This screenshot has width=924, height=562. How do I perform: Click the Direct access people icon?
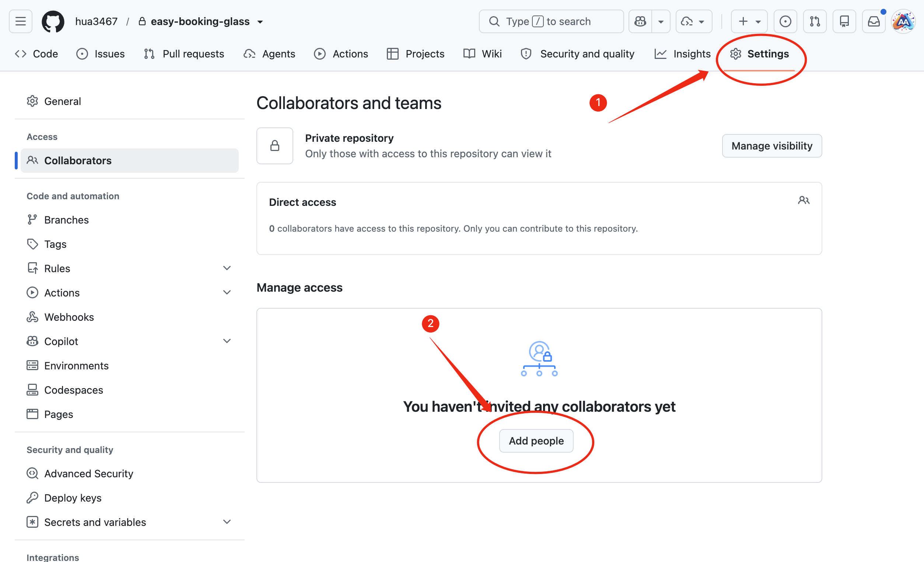point(803,200)
